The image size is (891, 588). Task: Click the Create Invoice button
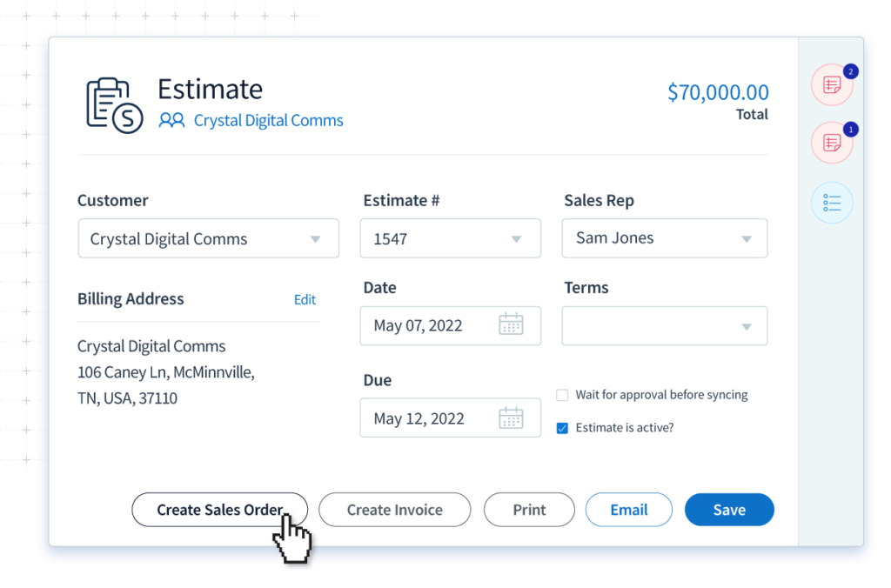tap(394, 510)
